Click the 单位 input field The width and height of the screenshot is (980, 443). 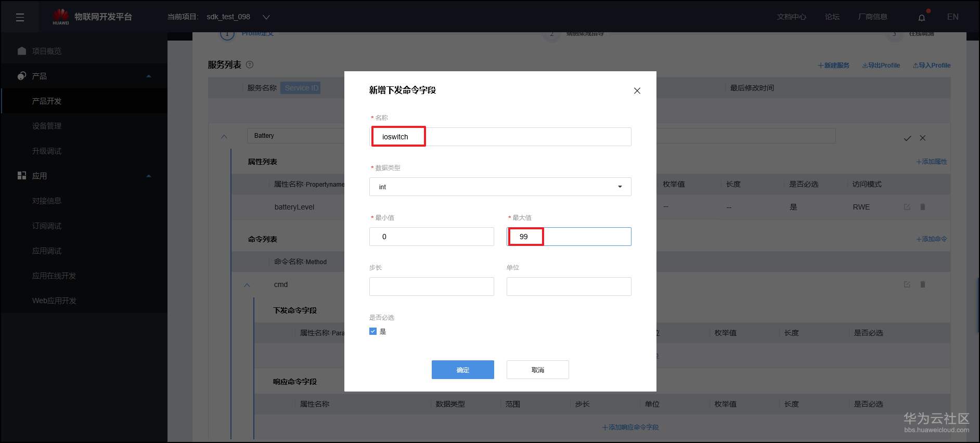[569, 286]
